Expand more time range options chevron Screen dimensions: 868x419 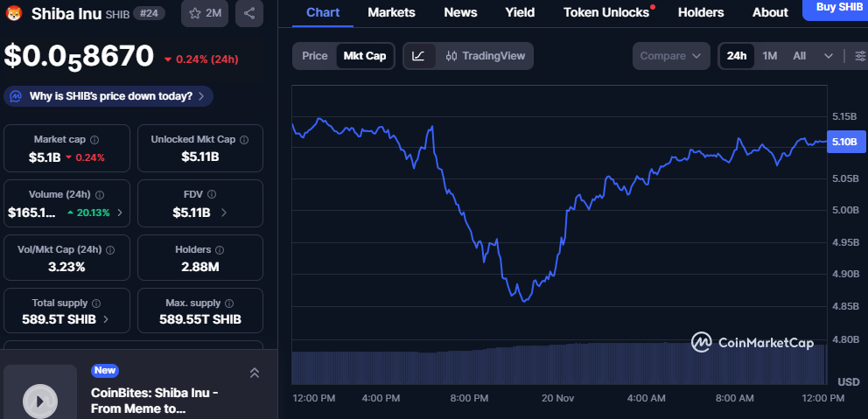[x=829, y=56]
